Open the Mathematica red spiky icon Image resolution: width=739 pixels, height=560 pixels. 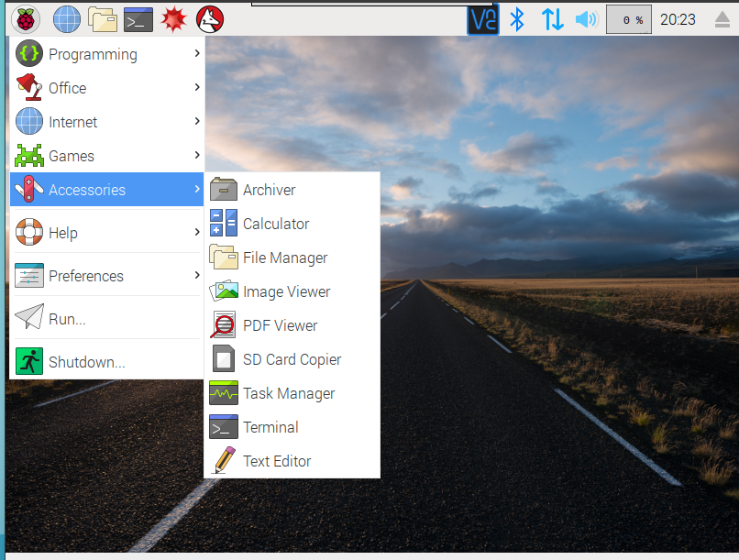[174, 18]
